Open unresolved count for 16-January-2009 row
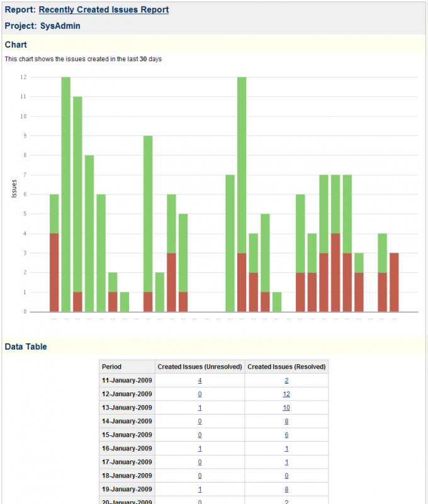 point(200,449)
